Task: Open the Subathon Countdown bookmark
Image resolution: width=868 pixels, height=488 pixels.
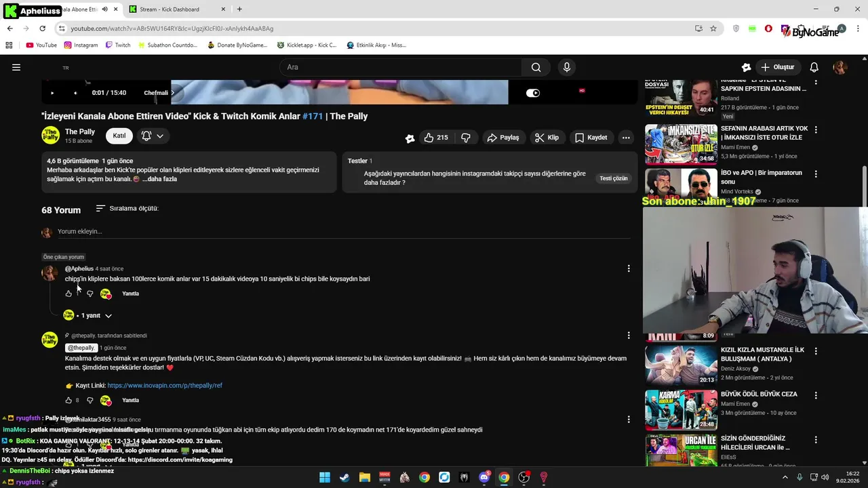Action: coord(167,45)
